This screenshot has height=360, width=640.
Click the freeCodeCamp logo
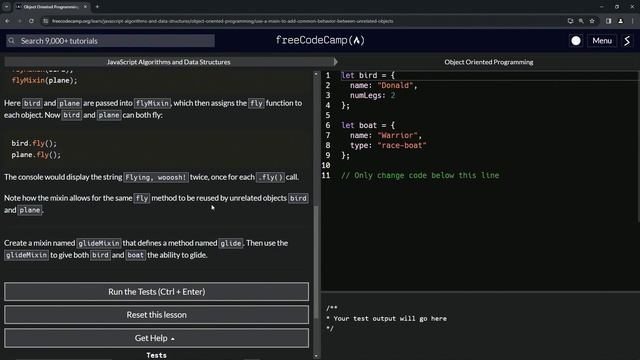320,40
